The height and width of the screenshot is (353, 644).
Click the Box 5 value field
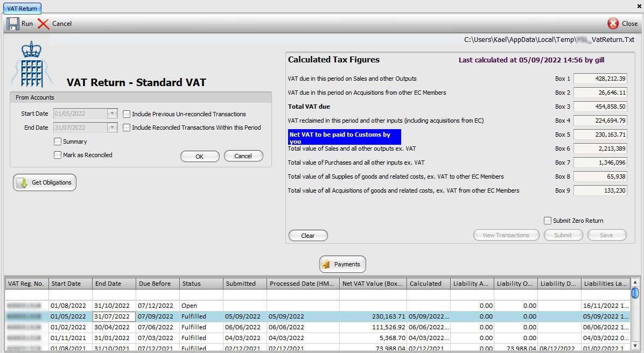[x=600, y=135]
